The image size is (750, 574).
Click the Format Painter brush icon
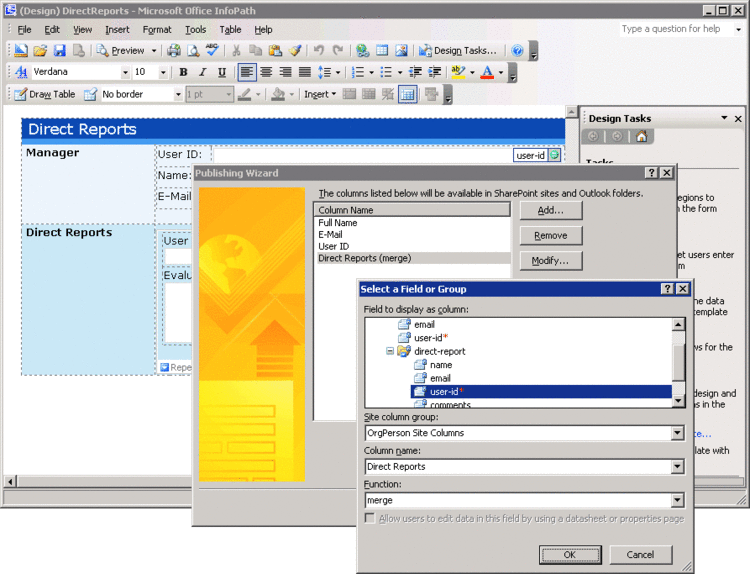(295, 50)
